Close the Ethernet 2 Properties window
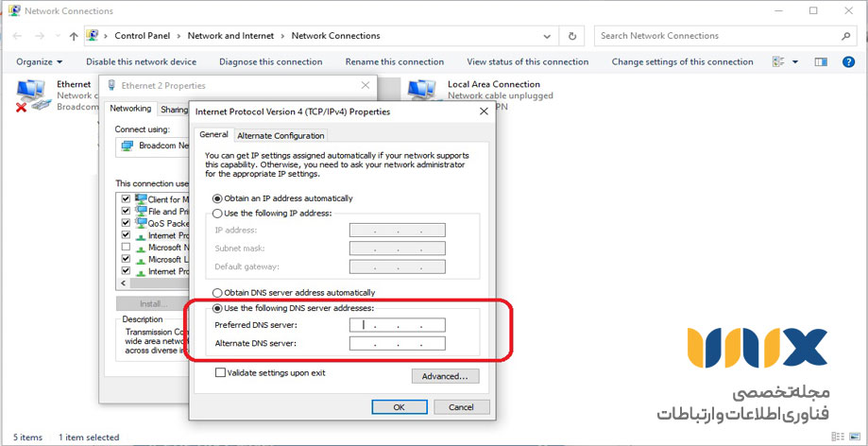This screenshot has height=446, width=868. click(x=366, y=85)
